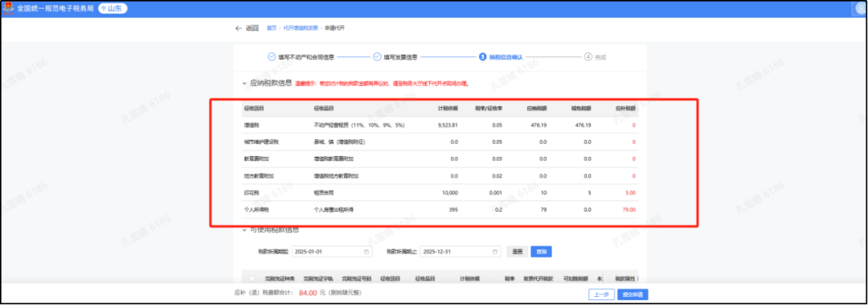Focus the end date field 2025-12-31
The width and height of the screenshot is (868, 305).
(x=461, y=252)
